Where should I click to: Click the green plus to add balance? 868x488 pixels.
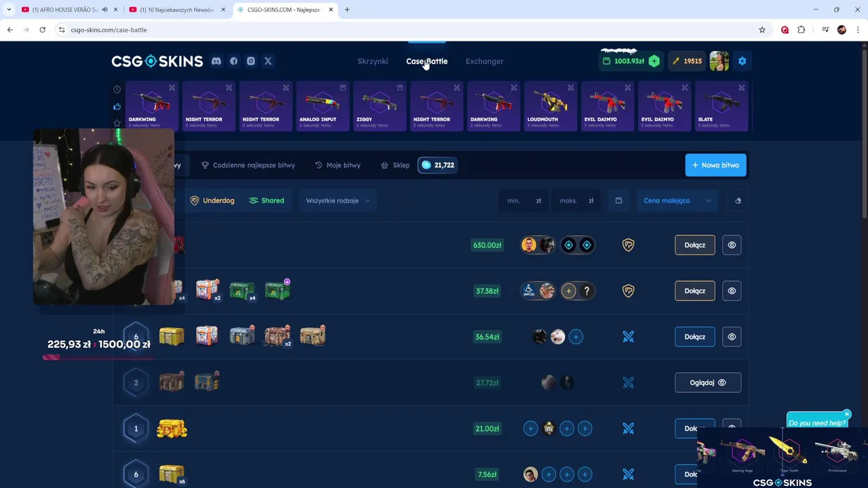(x=654, y=61)
